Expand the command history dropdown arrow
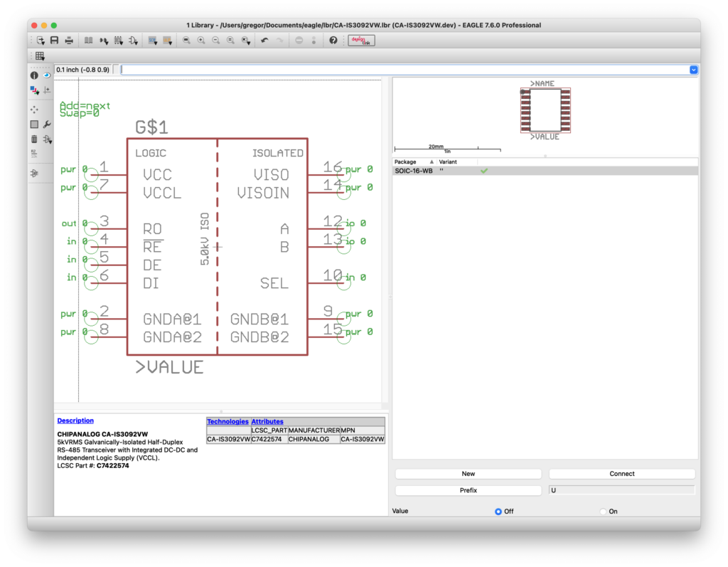 pyautogui.click(x=694, y=70)
